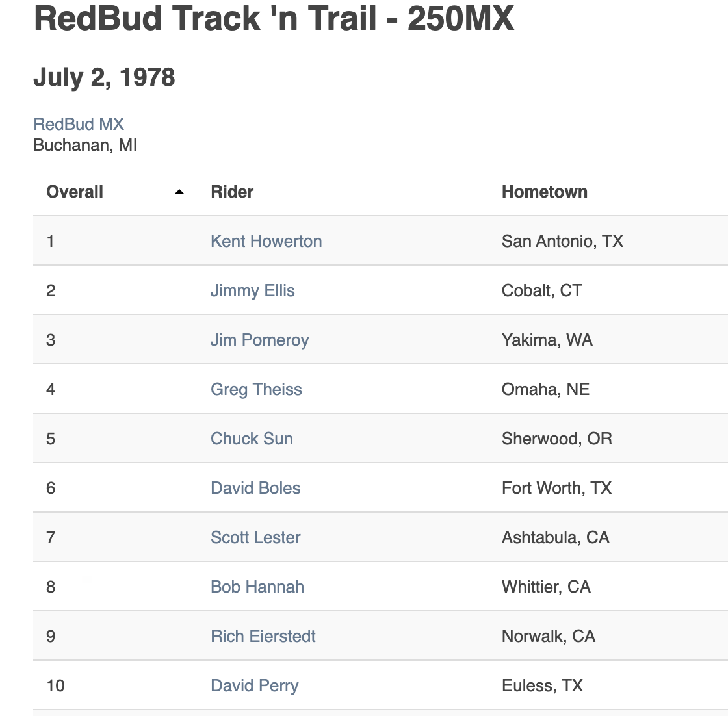The image size is (728, 716).
Task: Click the page title RedBud Track 'n Trail
Action: [x=274, y=19]
